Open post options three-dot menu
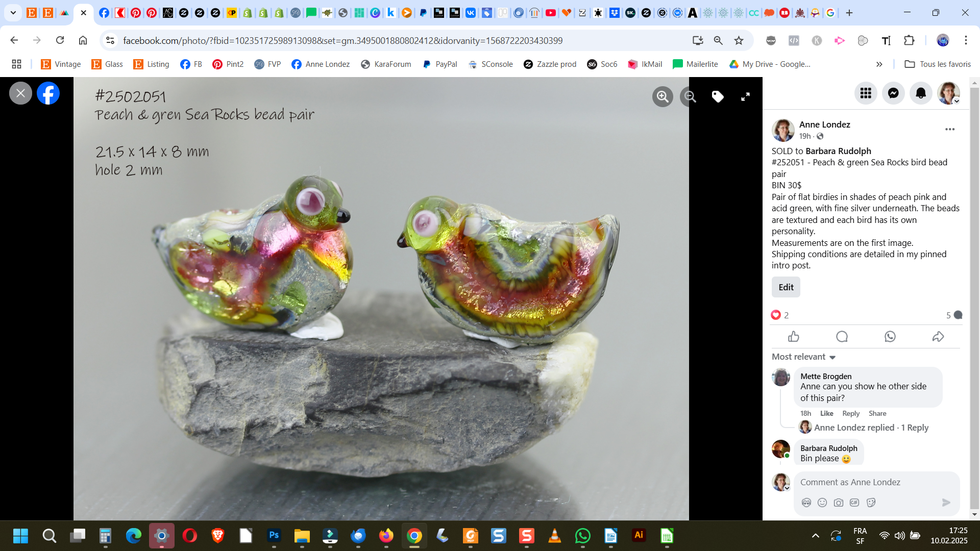Screen dimensions: 980x551 (x=949, y=130)
